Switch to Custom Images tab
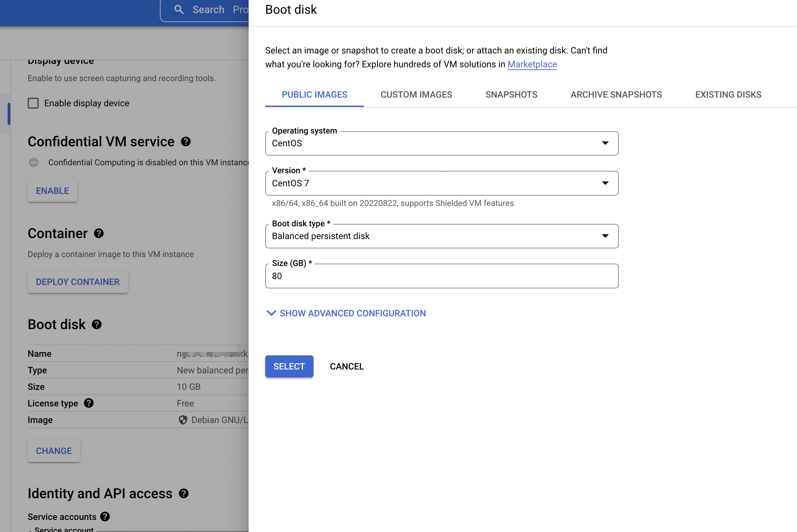The height and width of the screenshot is (532, 797). 416,95
